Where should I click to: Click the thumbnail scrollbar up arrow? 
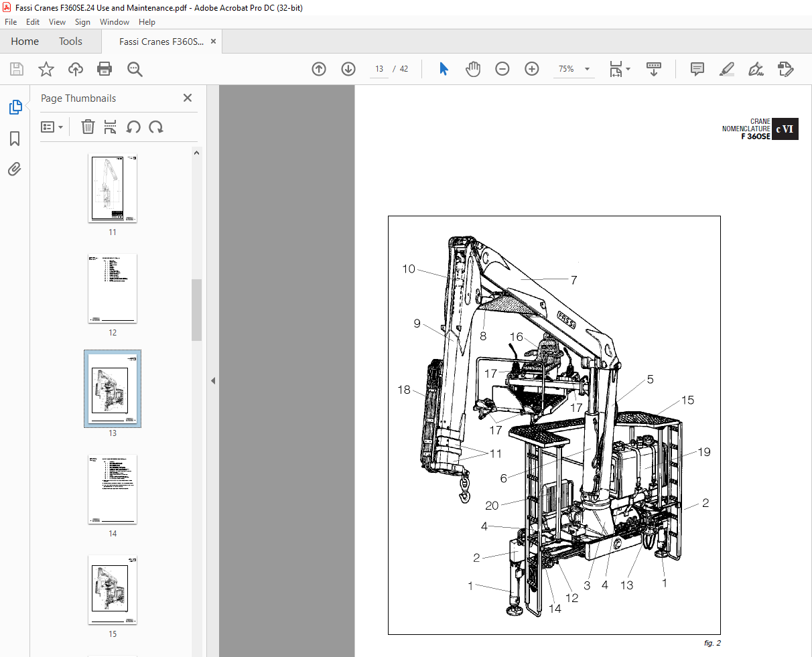[x=196, y=153]
